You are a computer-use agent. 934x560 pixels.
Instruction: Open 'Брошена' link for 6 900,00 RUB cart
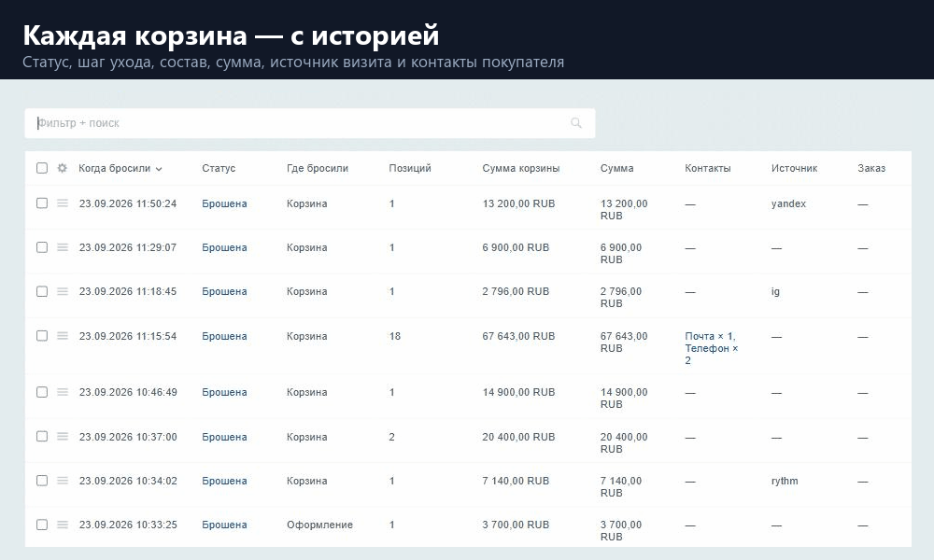click(x=224, y=247)
